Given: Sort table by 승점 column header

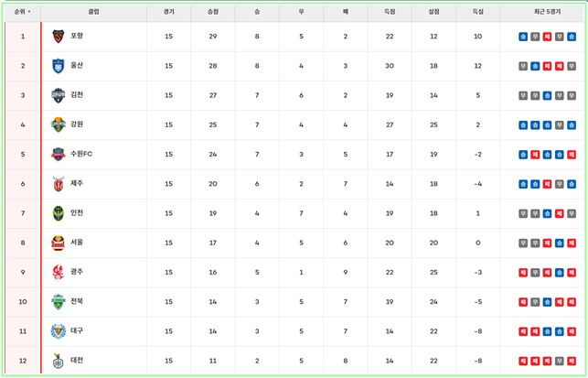Looking at the screenshot, I should 213,13.
